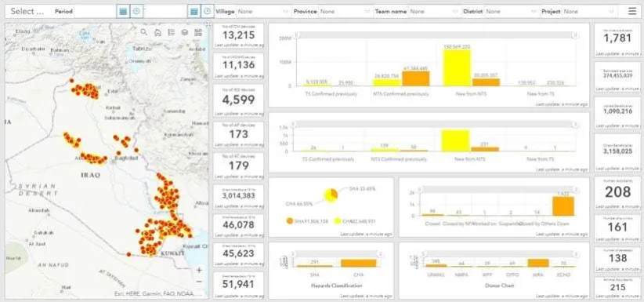Toggle the orange SHA legend swatch

290,221
